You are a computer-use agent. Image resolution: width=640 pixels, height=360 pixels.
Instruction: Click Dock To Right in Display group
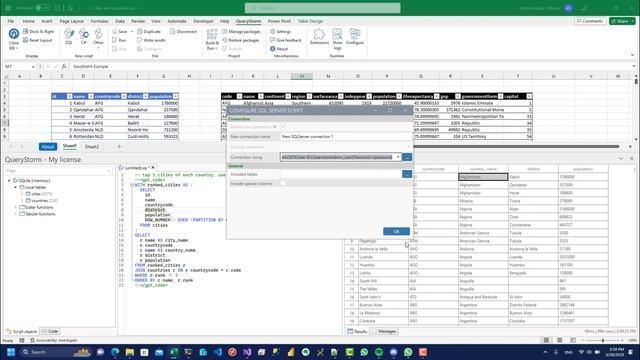click(x=38, y=31)
